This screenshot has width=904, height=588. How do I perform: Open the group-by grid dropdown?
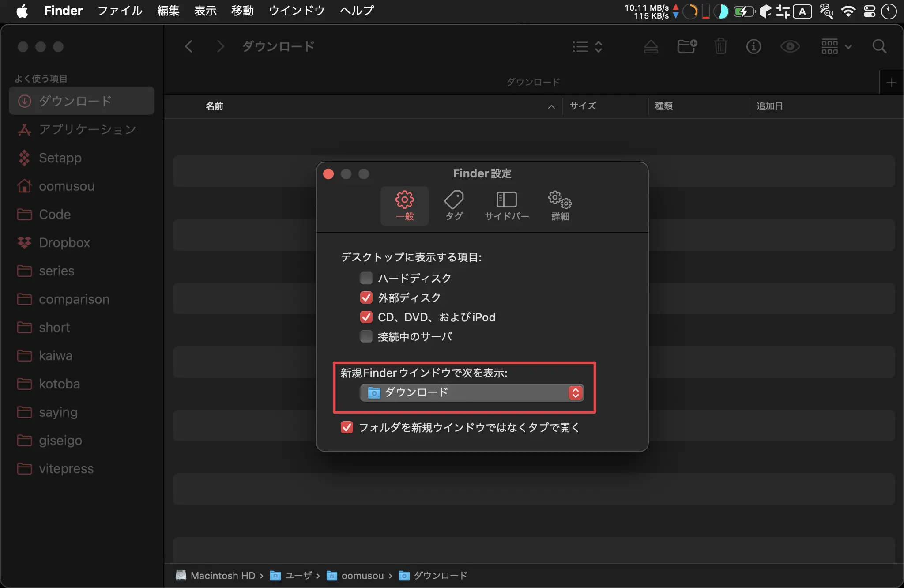tap(836, 46)
